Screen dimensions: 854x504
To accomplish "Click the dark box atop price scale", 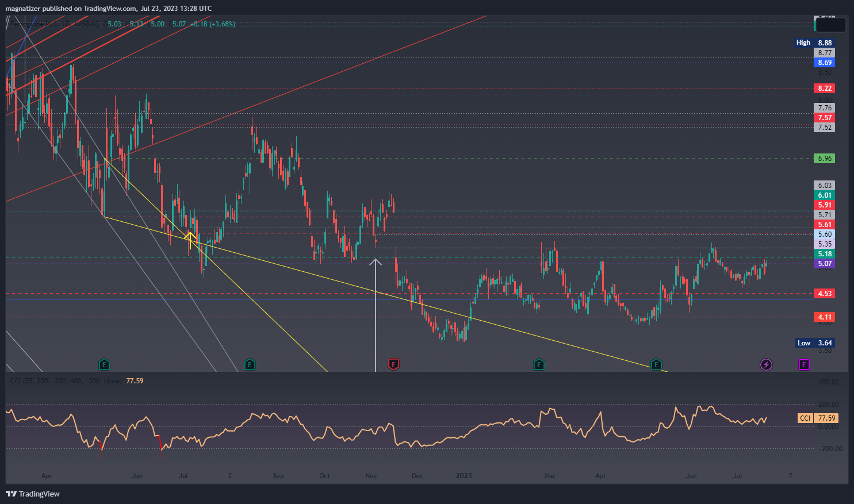I will [x=831, y=25].
